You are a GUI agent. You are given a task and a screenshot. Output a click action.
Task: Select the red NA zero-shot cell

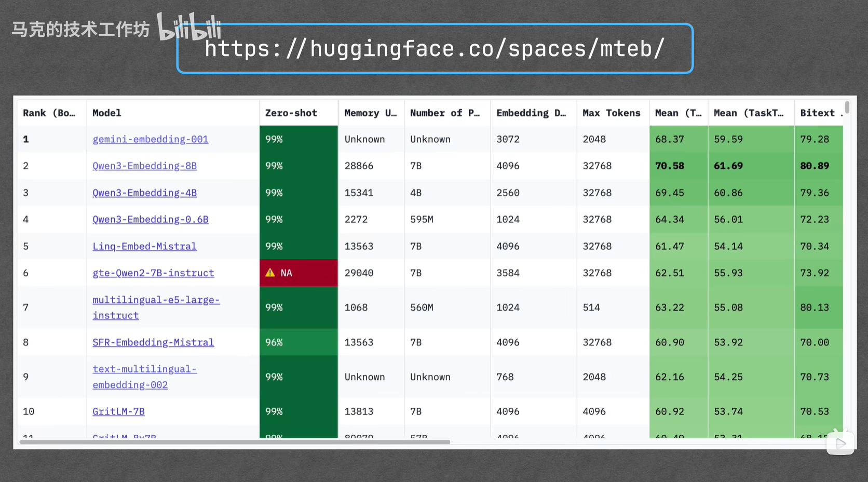(299, 273)
